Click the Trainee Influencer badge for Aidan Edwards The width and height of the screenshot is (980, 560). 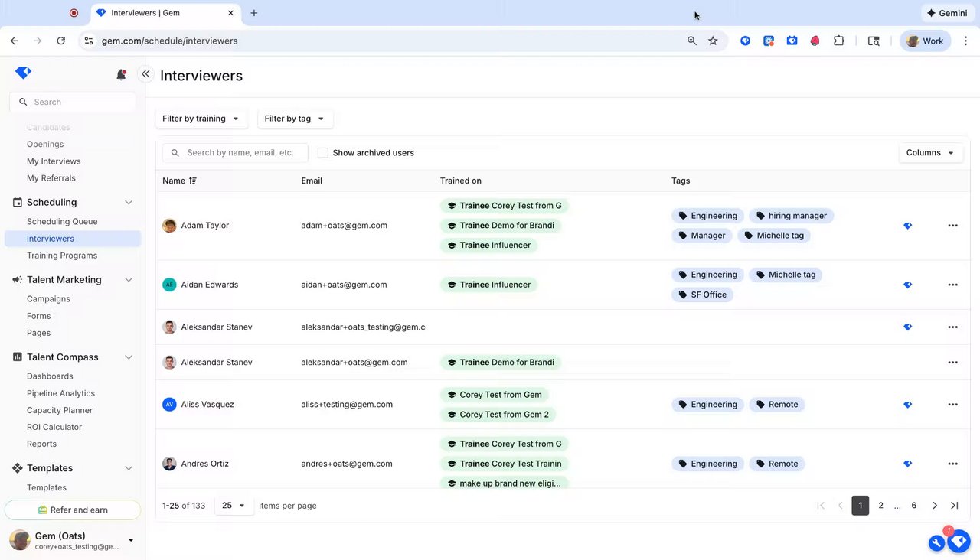pyautogui.click(x=489, y=285)
